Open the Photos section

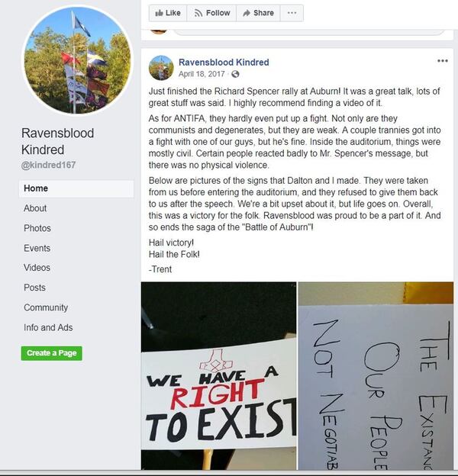click(37, 228)
